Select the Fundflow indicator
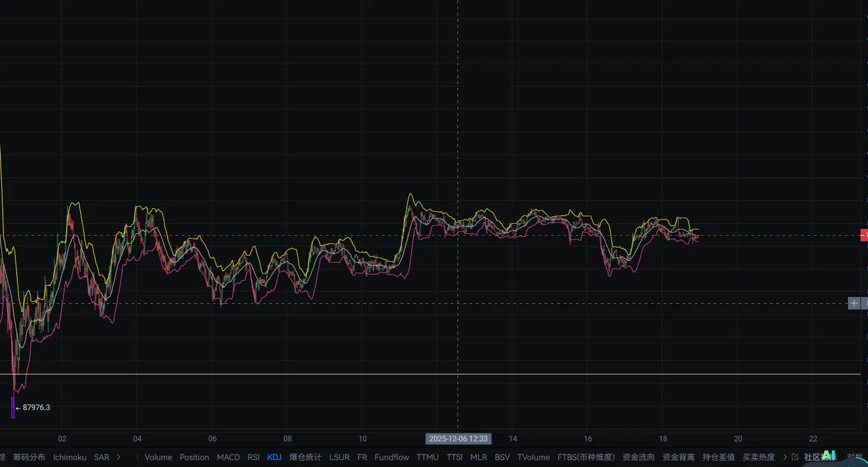The height and width of the screenshot is (467, 868). point(392,457)
